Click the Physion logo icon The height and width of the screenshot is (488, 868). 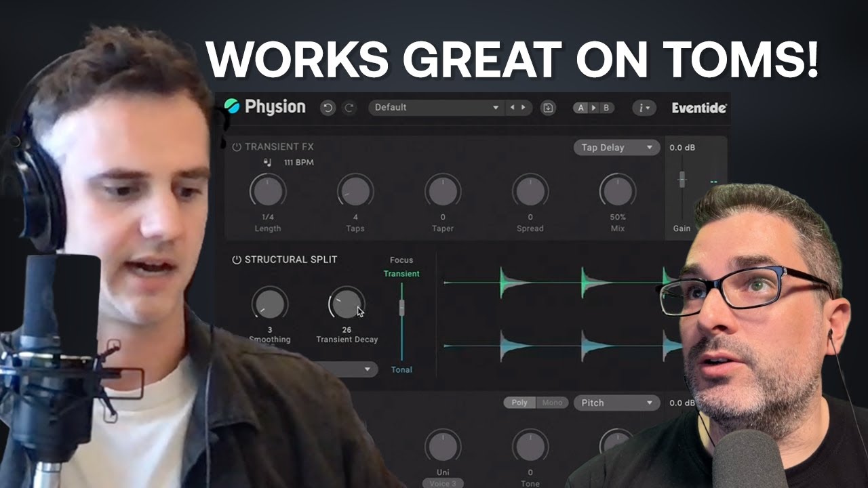click(232, 106)
